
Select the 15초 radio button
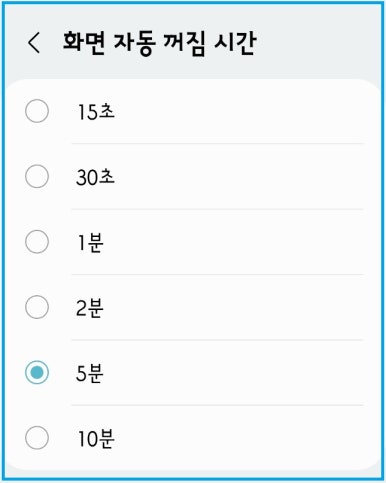click(37, 111)
